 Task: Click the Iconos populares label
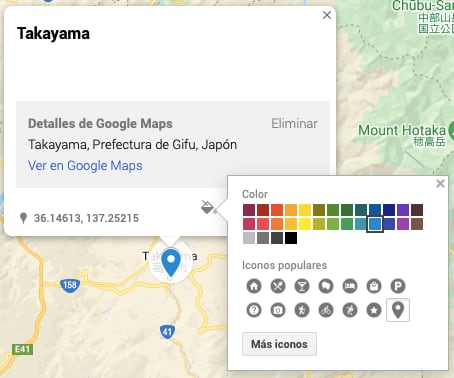(x=284, y=265)
